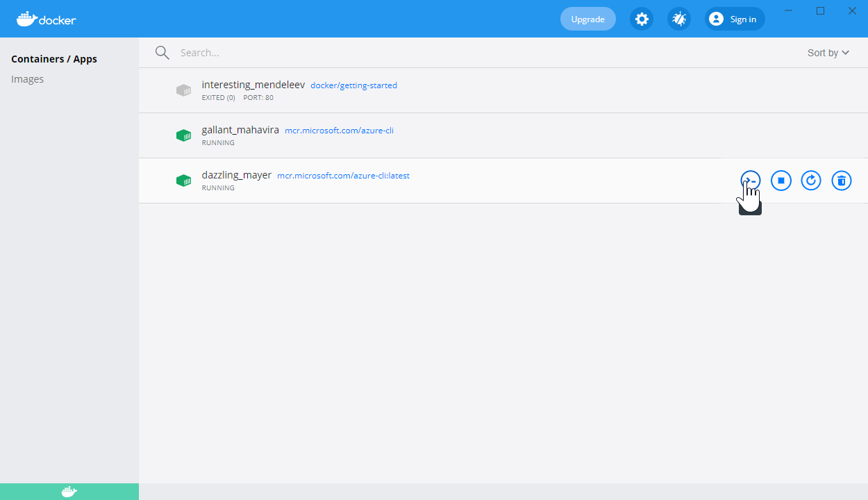Select the gallant_mahavira container name

click(x=240, y=130)
